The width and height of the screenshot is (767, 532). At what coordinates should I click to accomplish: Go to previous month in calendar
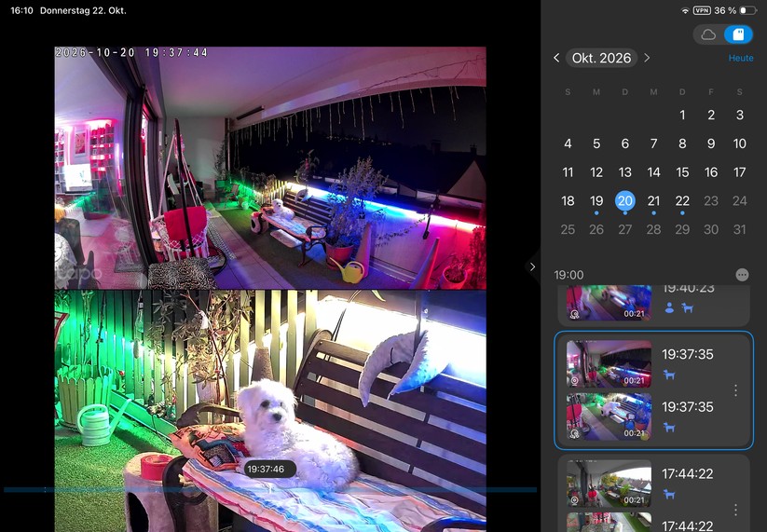coord(556,58)
